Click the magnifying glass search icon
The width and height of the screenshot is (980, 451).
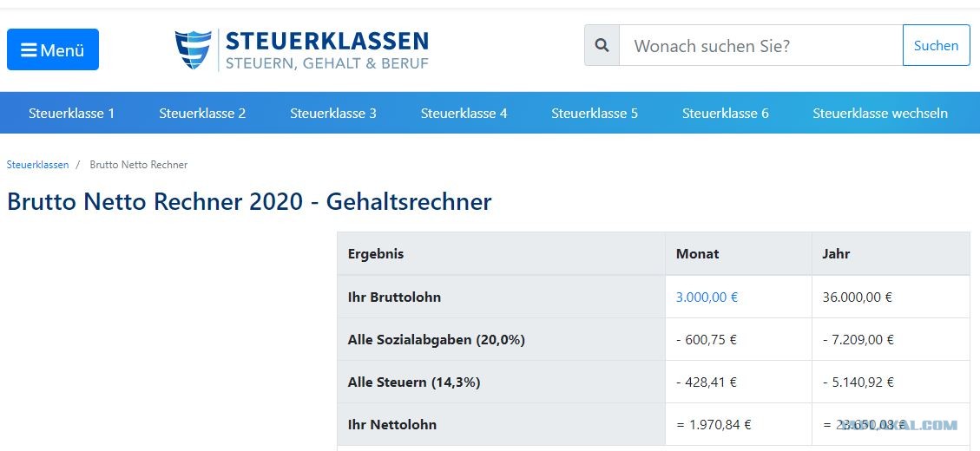602,46
